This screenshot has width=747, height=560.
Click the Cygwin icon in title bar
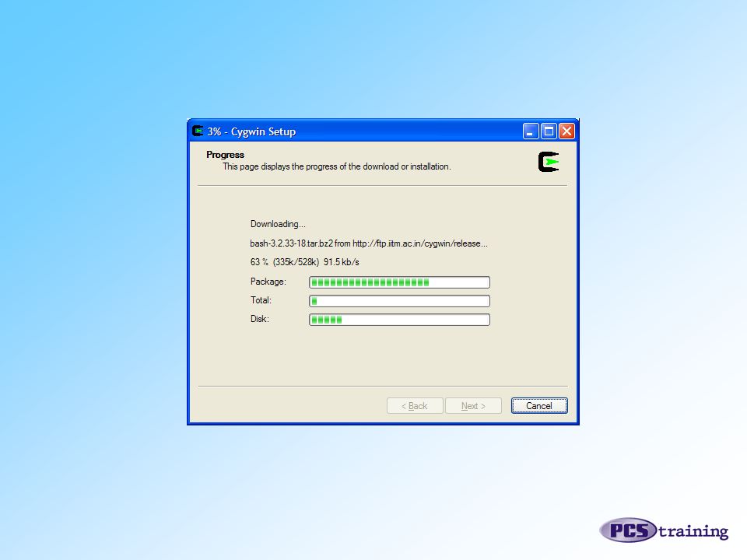pos(198,131)
